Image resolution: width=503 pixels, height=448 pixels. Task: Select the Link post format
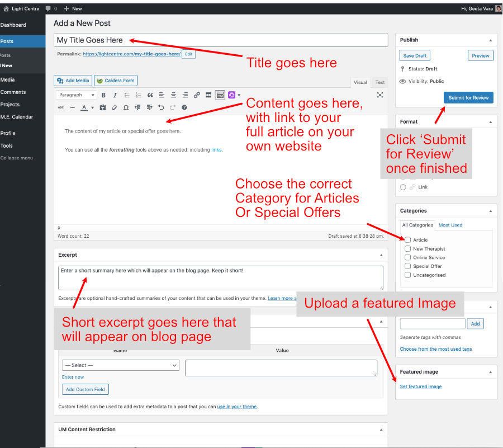coord(403,187)
